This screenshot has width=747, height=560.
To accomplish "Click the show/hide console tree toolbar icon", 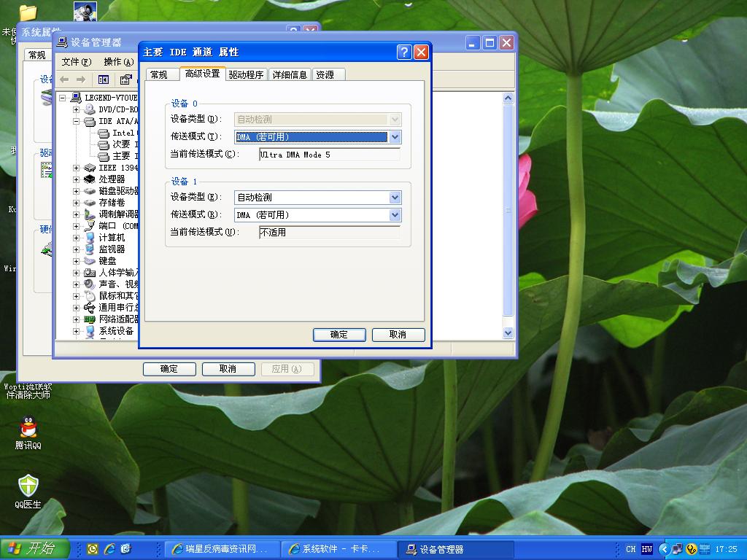I will [104, 79].
